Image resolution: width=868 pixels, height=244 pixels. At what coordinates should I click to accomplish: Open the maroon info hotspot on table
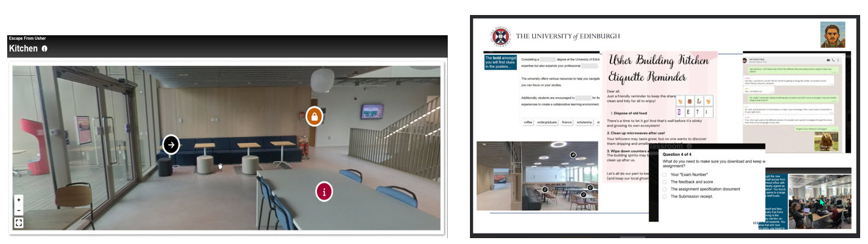pyautogui.click(x=325, y=191)
